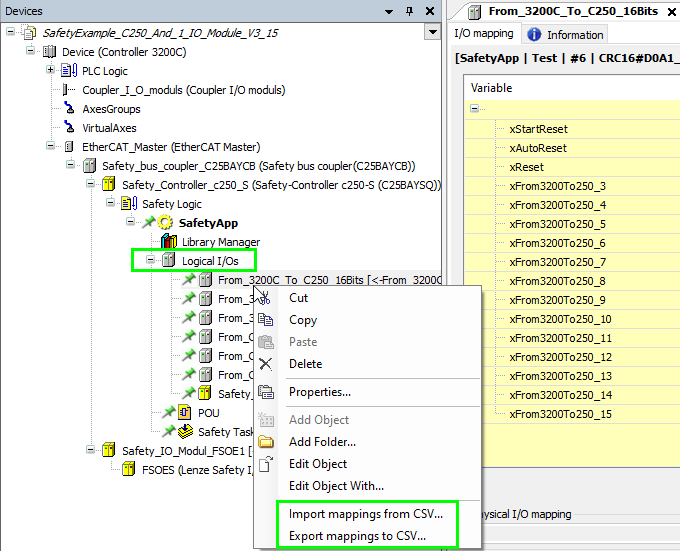This screenshot has height=551, width=680.
Task: Select the AxesGroups tree item
Action: pos(111,109)
